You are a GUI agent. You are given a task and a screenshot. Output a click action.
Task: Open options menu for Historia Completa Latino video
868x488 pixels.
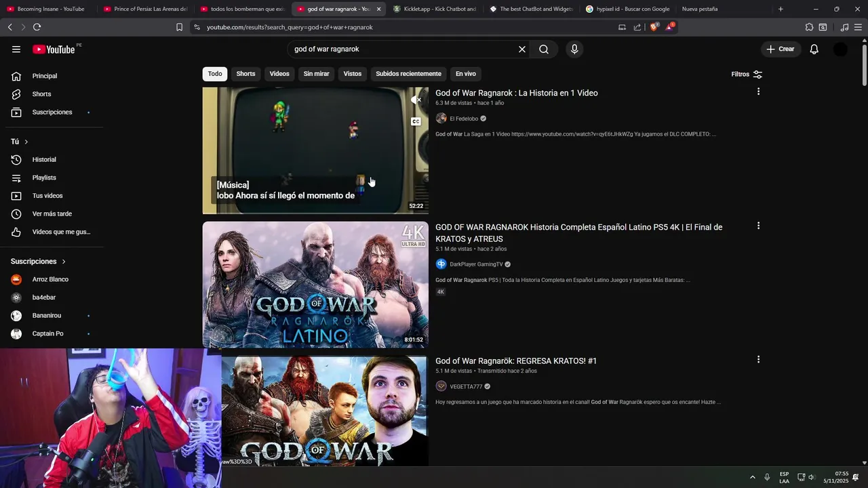(758, 226)
